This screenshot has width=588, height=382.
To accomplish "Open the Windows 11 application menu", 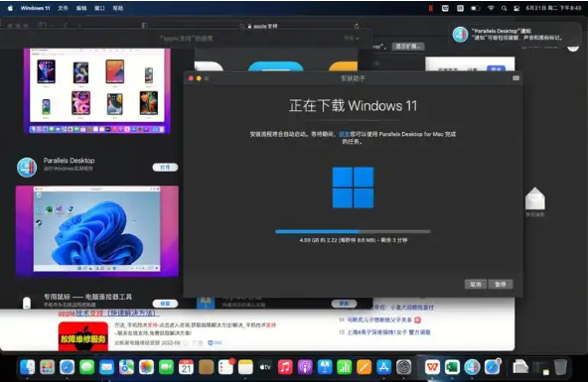I will (35, 8).
